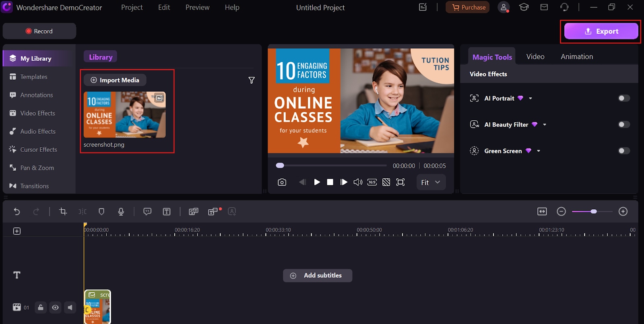The height and width of the screenshot is (324, 644).
Task: Expand AI Portrait options arrow
Action: point(530,99)
